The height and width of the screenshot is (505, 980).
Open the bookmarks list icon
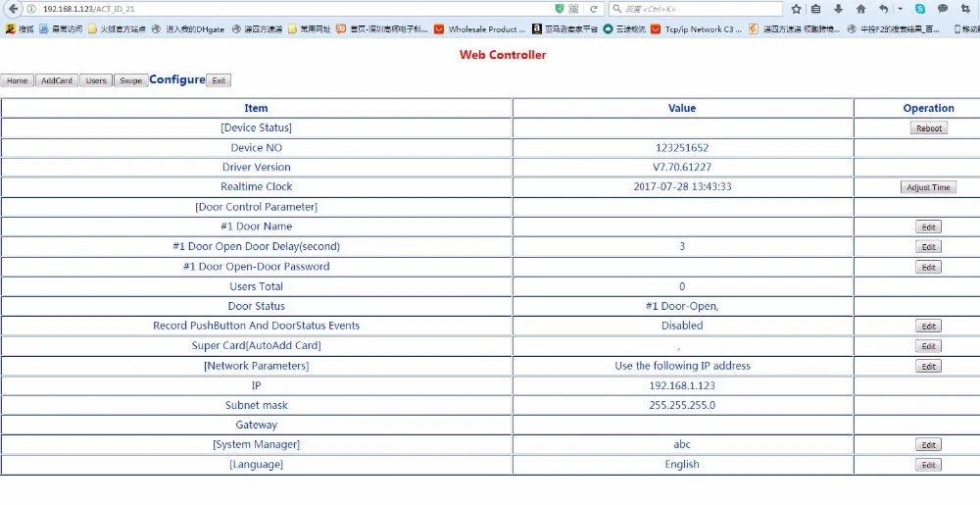click(815, 9)
